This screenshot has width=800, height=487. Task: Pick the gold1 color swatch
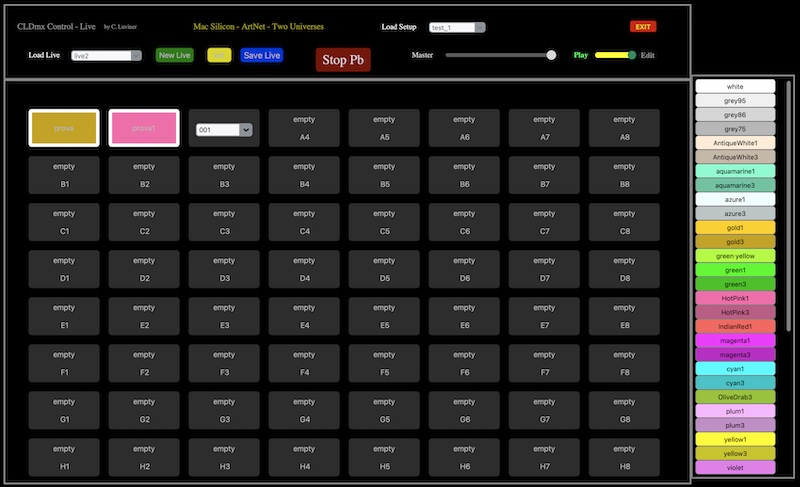(x=735, y=227)
